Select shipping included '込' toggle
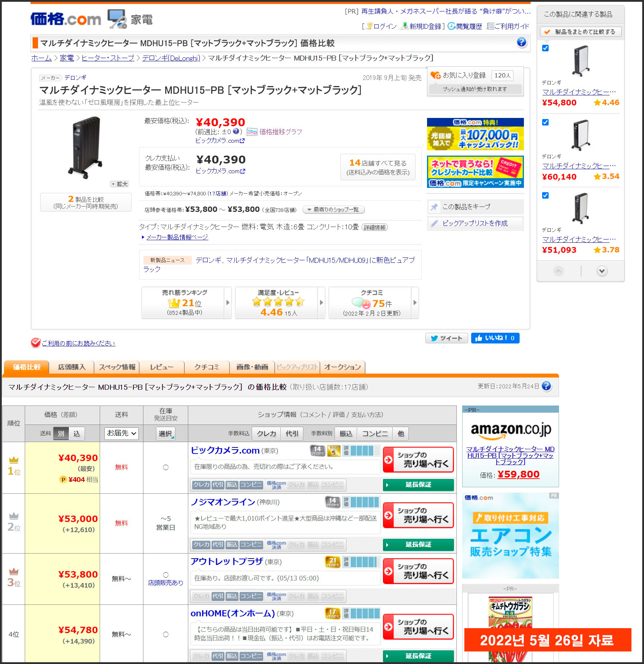This screenshot has width=644, height=664. click(x=77, y=433)
